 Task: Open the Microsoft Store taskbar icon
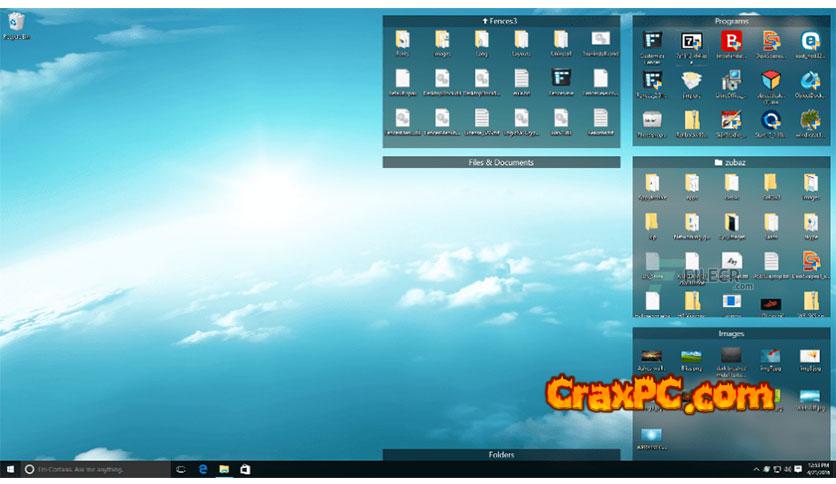pyautogui.click(x=245, y=468)
